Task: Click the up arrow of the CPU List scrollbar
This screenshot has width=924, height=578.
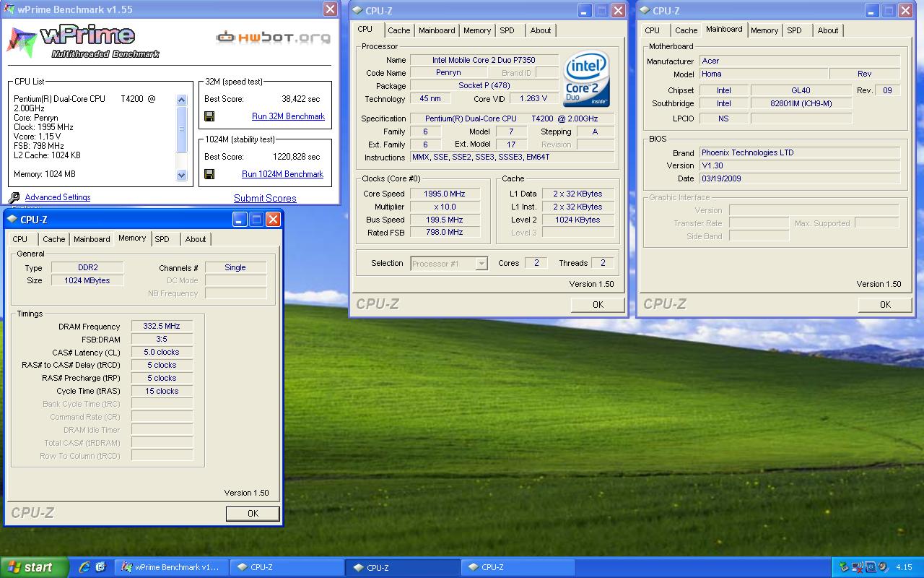Action: click(182, 100)
